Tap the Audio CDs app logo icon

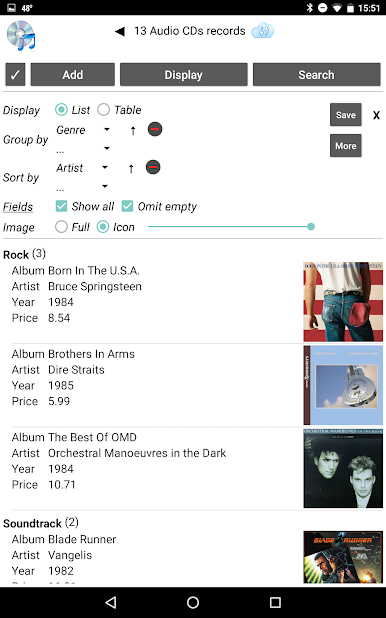[x=21, y=35]
